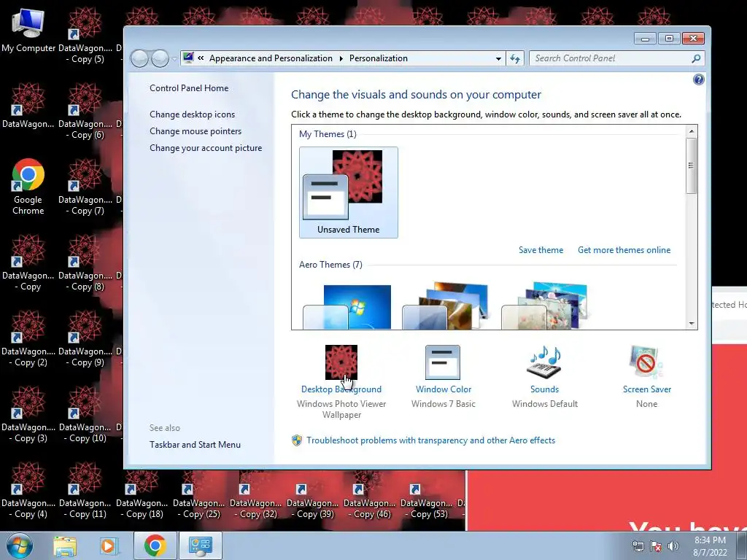Click Troubleshoot problems with transparency link
Screen dimensions: 747x560
[x=430, y=440]
